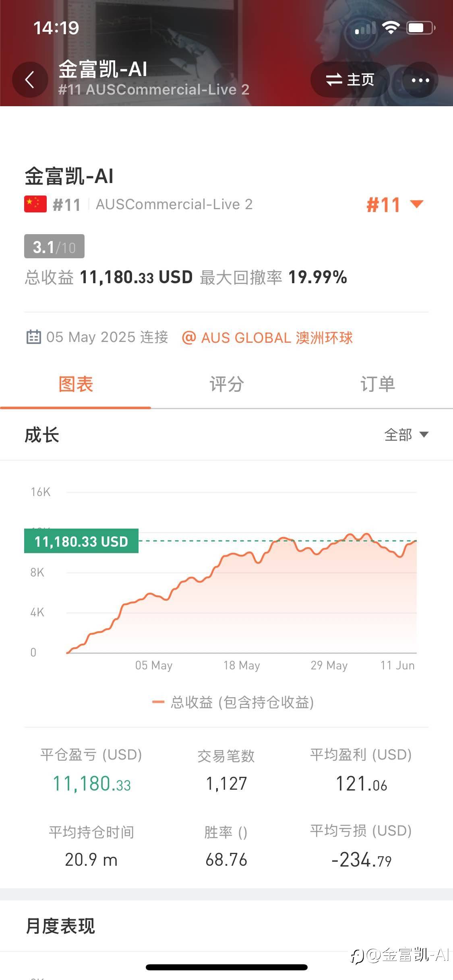This screenshot has height=980, width=453.
Task: Switch to the 评分 tab
Action: pyautogui.click(x=226, y=384)
